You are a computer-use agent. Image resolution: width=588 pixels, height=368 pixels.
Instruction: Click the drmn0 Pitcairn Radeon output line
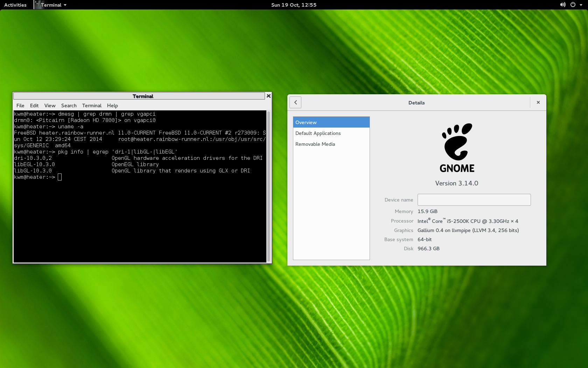(85, 120)
